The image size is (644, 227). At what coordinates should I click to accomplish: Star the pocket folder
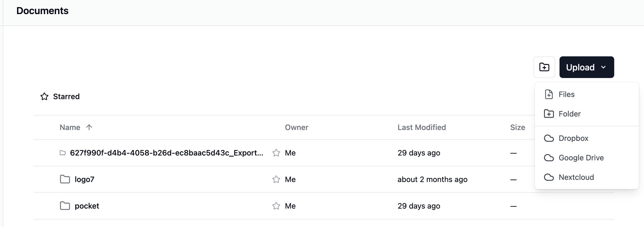[277, 206]
